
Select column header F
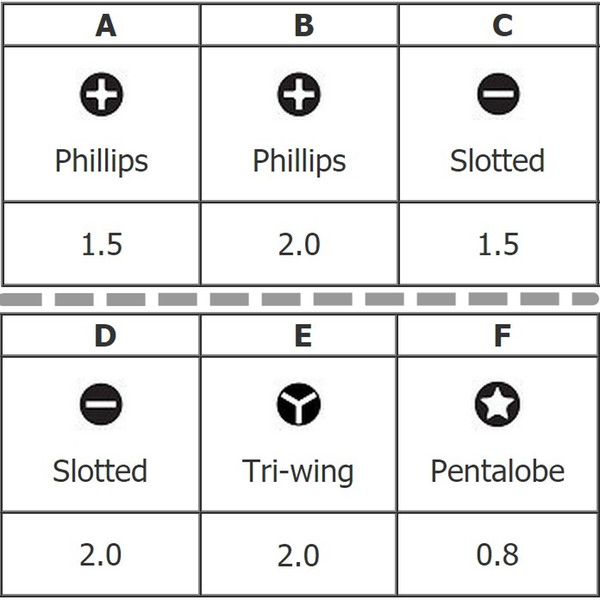coord(502,336)
